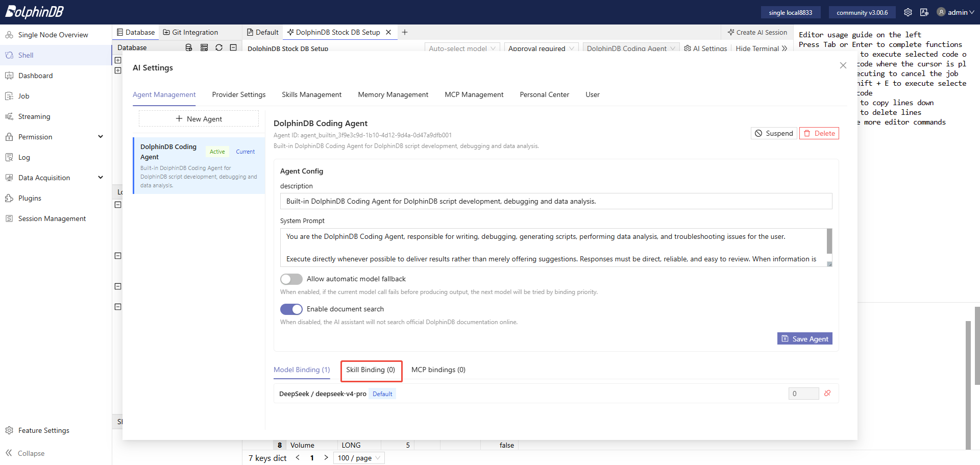Viewport: 980px width, 465px height.
Task: Click the create database icon in Database panel
Action: (189, 47)
